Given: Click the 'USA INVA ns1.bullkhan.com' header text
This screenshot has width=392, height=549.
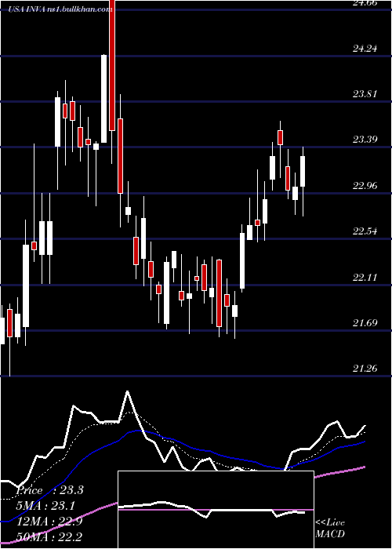Looking at the screenshot, I should pyautogui.click(x=60, y=9).
